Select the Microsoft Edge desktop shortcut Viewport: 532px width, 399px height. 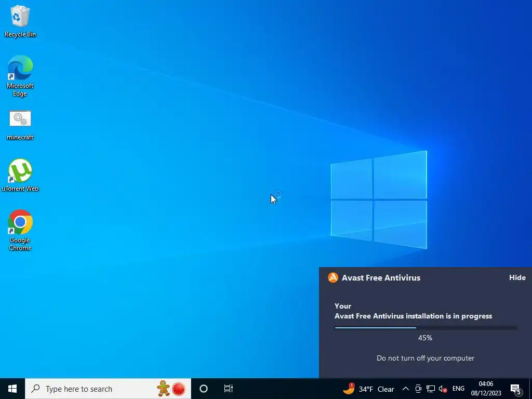[x=20, y=76]
